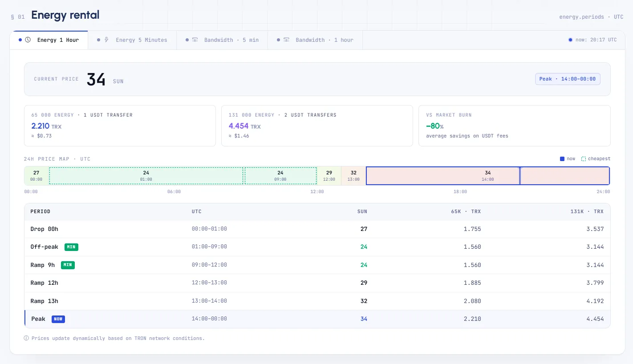This screenshot has height=364, width=633.
Task: Open the Bandwidth · 5 min tab
Action: 222,40
